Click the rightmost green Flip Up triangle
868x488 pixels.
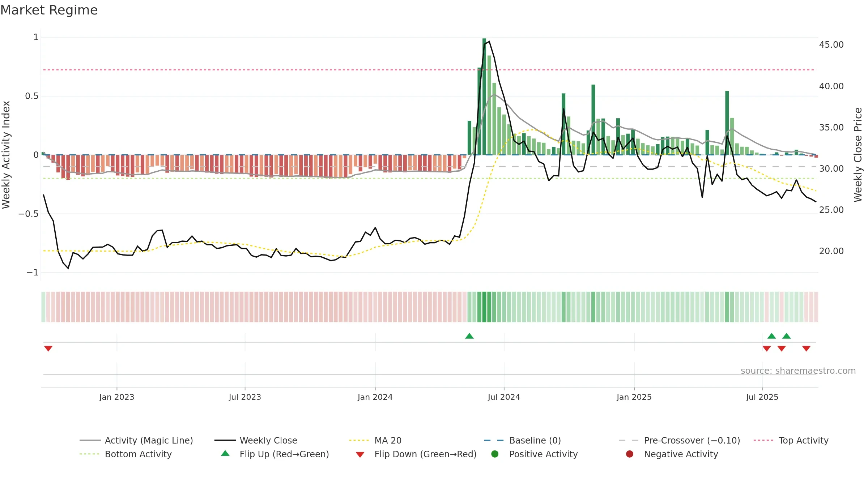point(787,336)
